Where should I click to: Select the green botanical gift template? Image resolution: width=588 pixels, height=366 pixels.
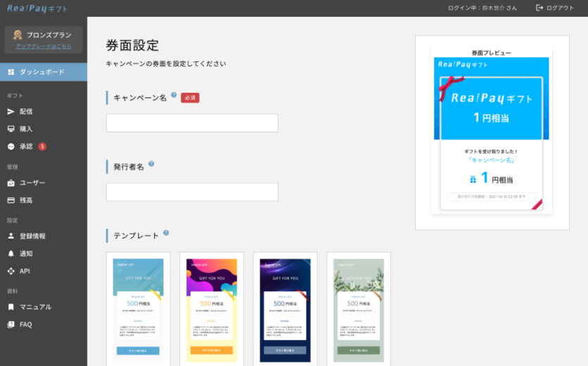click(x=359, y=309)
